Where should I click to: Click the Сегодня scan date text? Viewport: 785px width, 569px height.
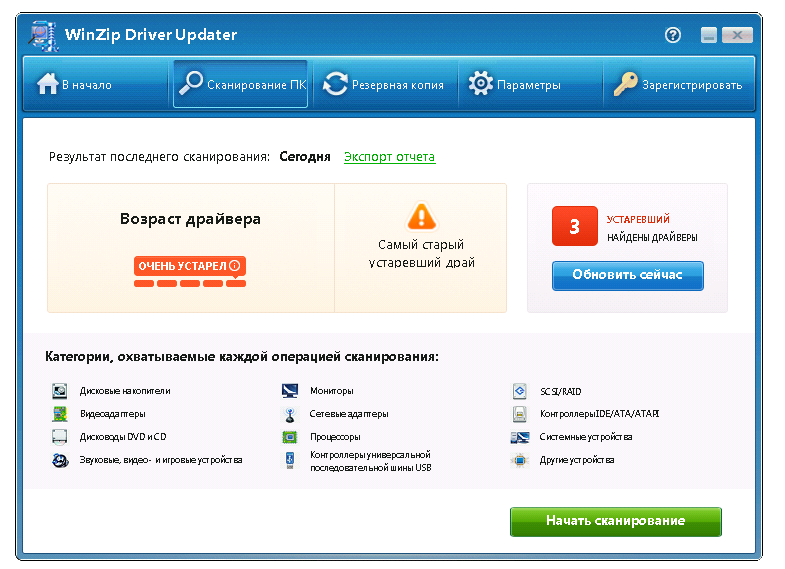click(305, 157)
